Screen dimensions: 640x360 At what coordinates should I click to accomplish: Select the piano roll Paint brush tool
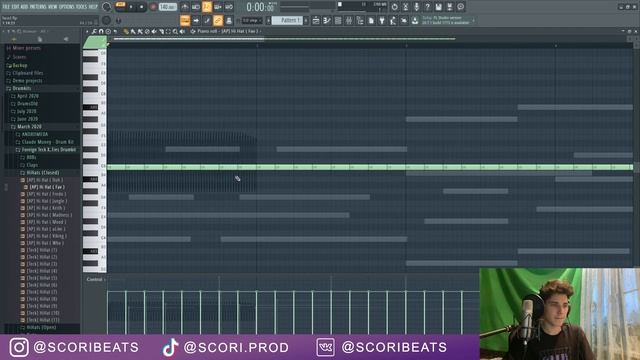pos(133,31)
